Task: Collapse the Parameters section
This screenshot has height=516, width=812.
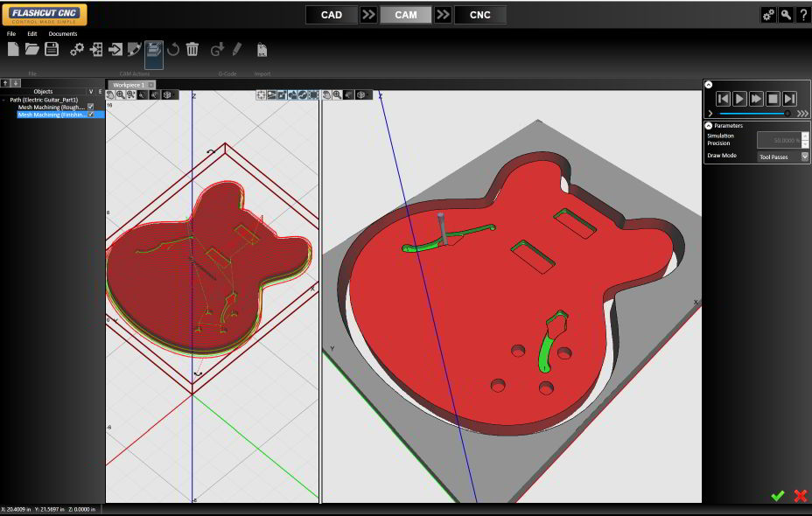Action: [709, 126]
